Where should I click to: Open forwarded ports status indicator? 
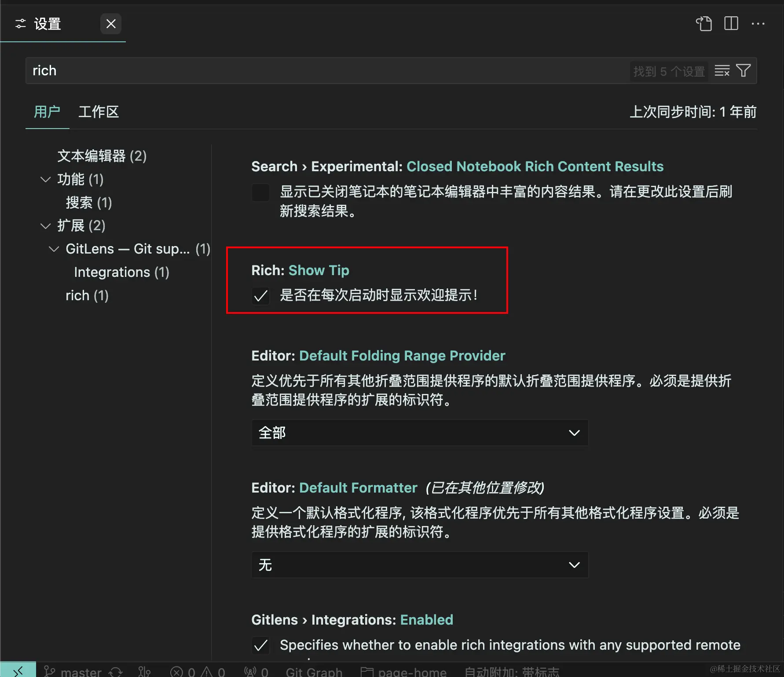pos(256,671)
